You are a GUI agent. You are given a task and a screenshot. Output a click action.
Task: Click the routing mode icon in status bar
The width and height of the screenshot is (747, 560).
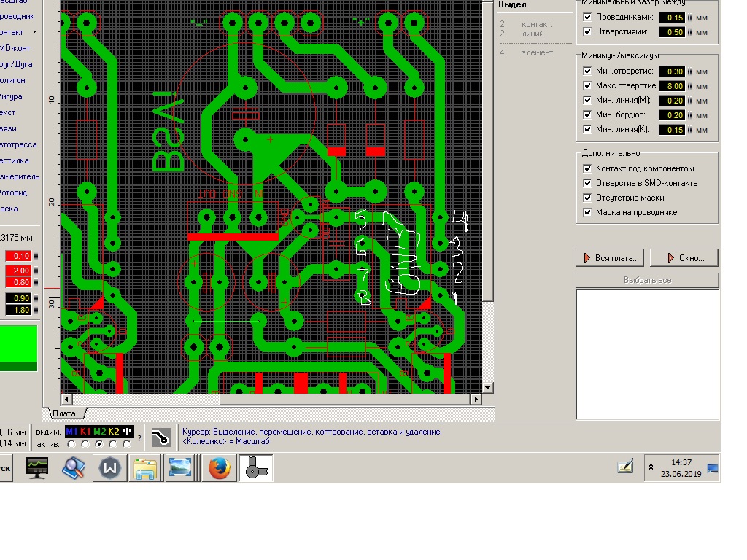[160, 437]
